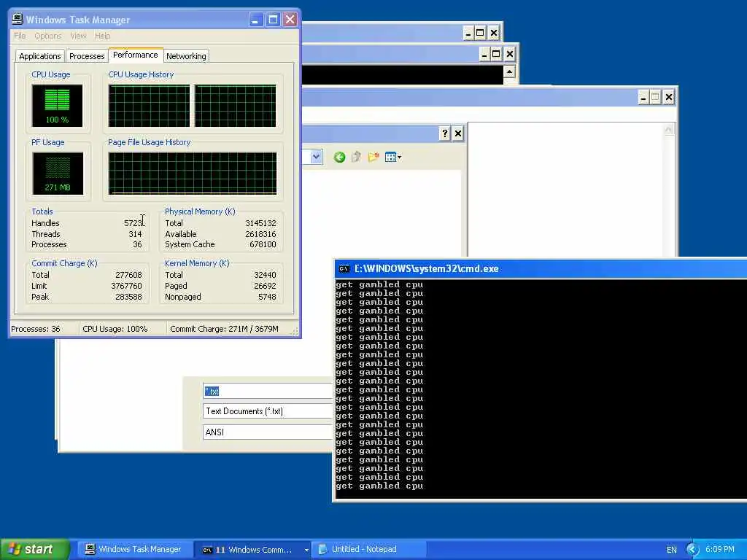The image size is (747, 560).
Task: Click the status bar CPU Usage: 100%
Action: coord(115,329)
